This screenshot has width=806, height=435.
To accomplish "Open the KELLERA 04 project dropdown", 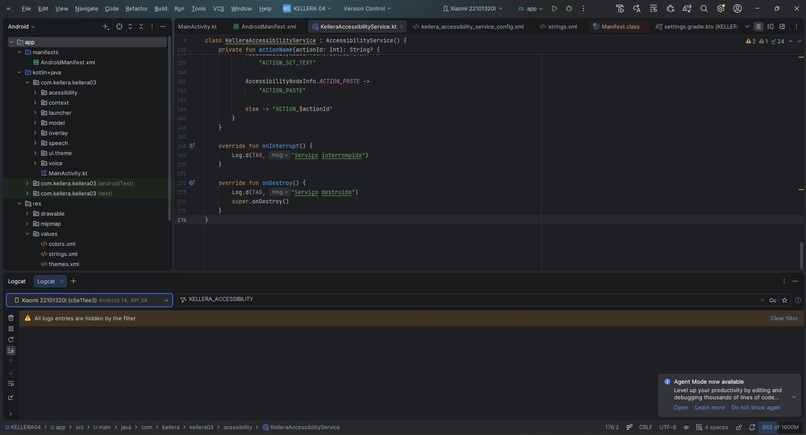I will [x=307, y=8].
